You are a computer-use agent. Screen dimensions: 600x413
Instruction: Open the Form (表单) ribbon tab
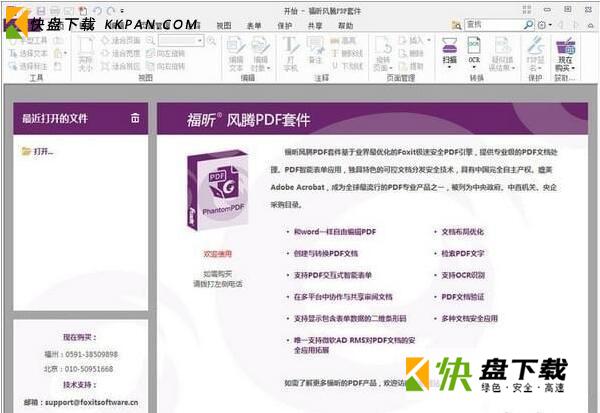tap(254, 25)
